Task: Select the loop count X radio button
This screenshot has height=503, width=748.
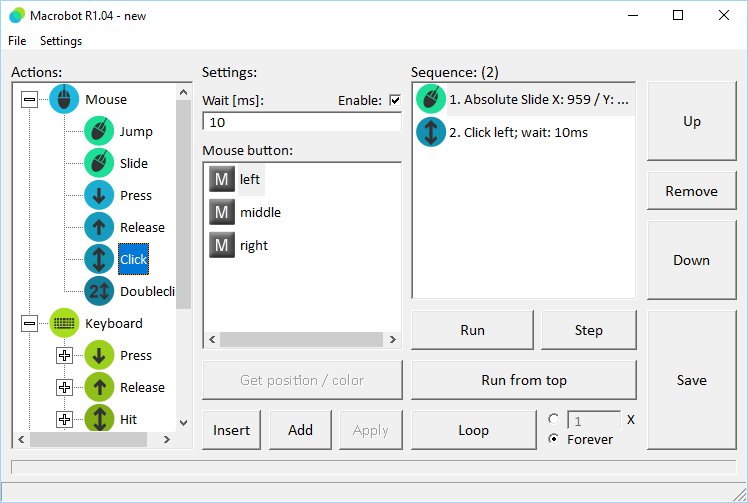Action: (554, 419)
